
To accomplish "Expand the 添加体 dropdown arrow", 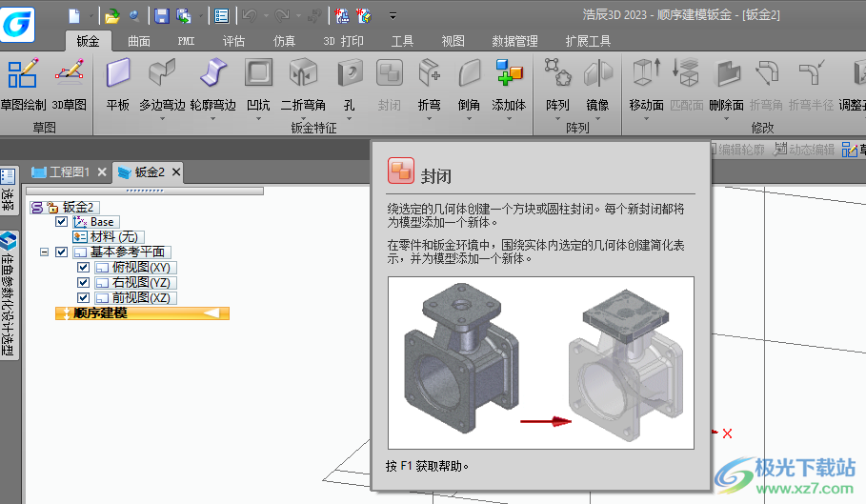I will [x=509, y=118].
